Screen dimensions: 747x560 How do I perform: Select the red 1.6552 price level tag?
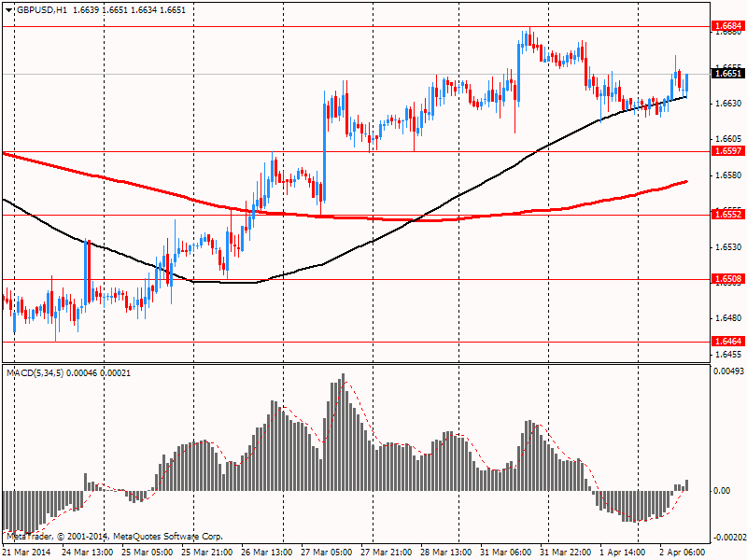[x=727, y=215]
